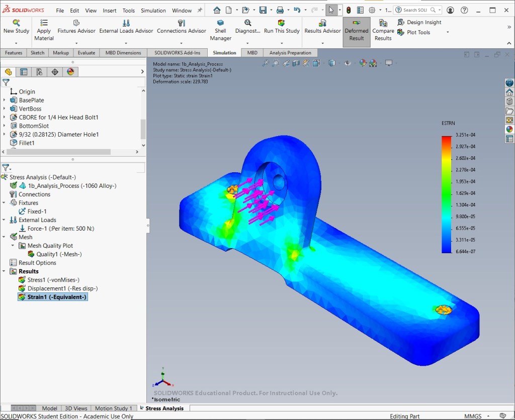Open Compare Results tool

click(x=383, y=30)
